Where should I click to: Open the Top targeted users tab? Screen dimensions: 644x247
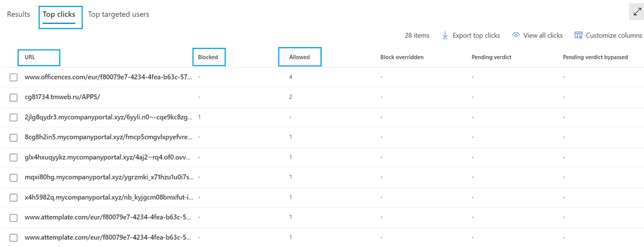click(118, 14)
